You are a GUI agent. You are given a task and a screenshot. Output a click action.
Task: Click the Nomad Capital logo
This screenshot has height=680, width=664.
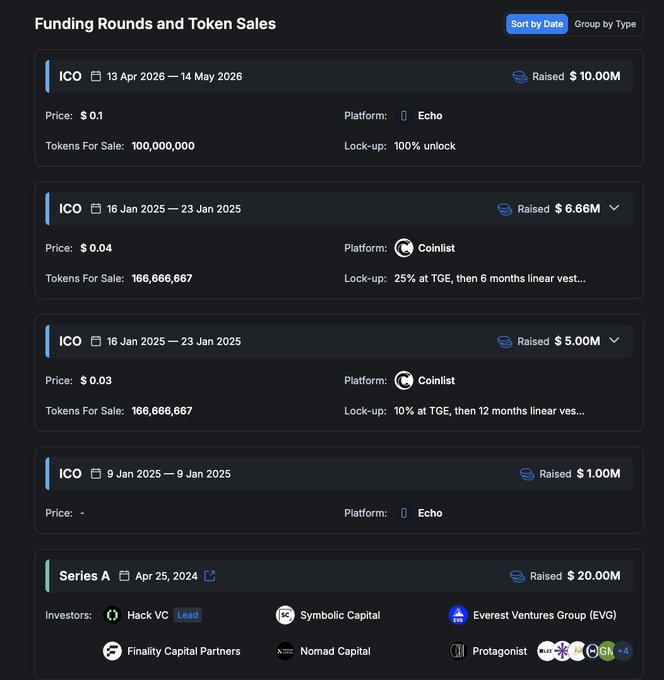pyautogui.click(x=285, y=651)
